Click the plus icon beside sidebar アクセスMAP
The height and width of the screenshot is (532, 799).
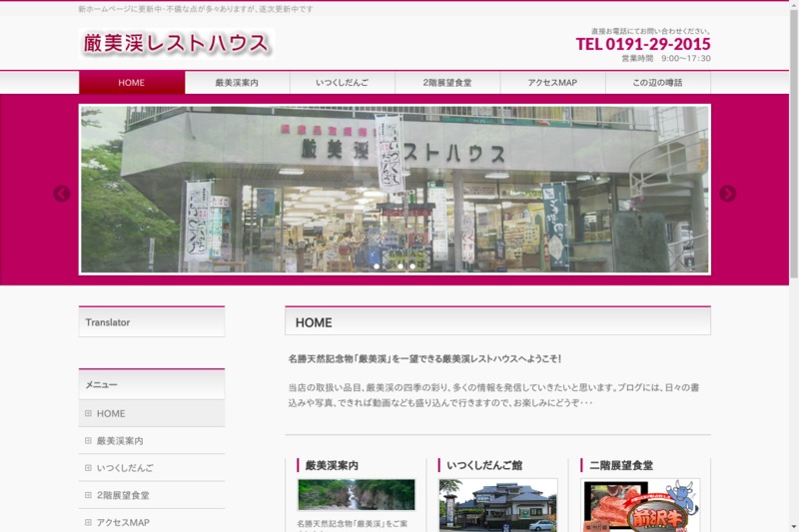[88, 522]
